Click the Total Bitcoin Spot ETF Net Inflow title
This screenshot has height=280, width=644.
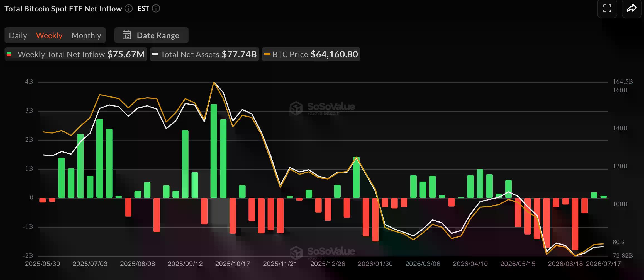63,9
